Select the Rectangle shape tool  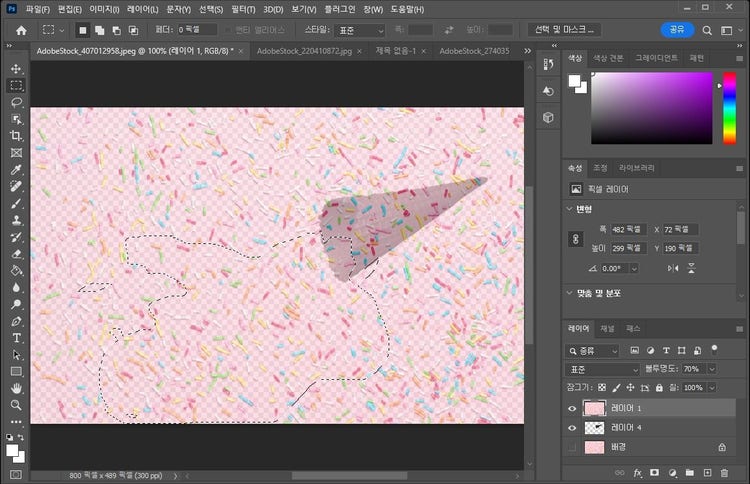(x=16, y=371)
